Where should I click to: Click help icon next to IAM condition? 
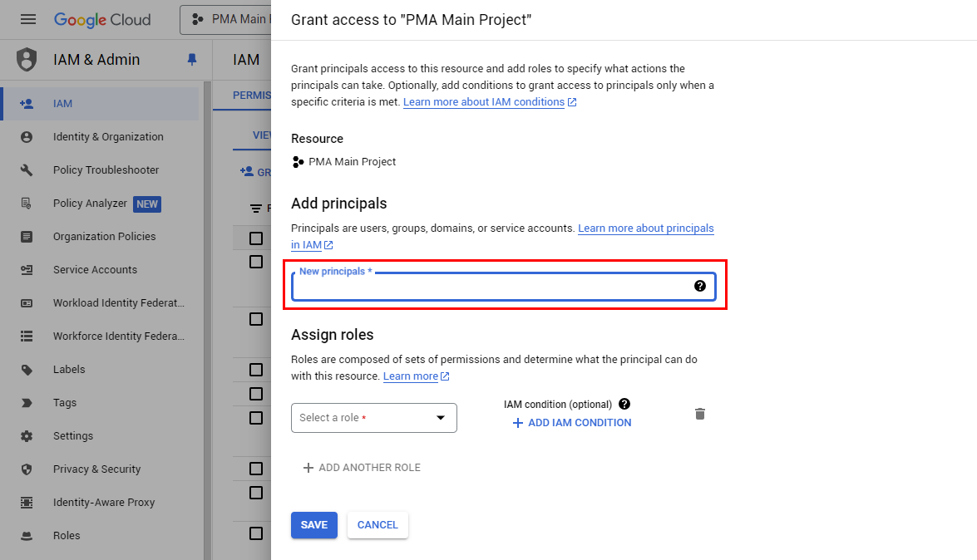tap(624, 404)
